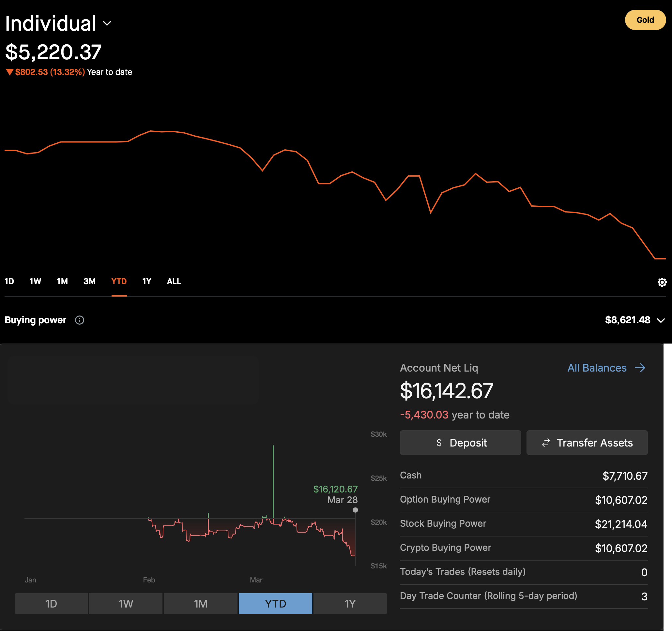Click the All Balances arrow icon
Viewport: 672px width, 631px height.
click(640, 368)
